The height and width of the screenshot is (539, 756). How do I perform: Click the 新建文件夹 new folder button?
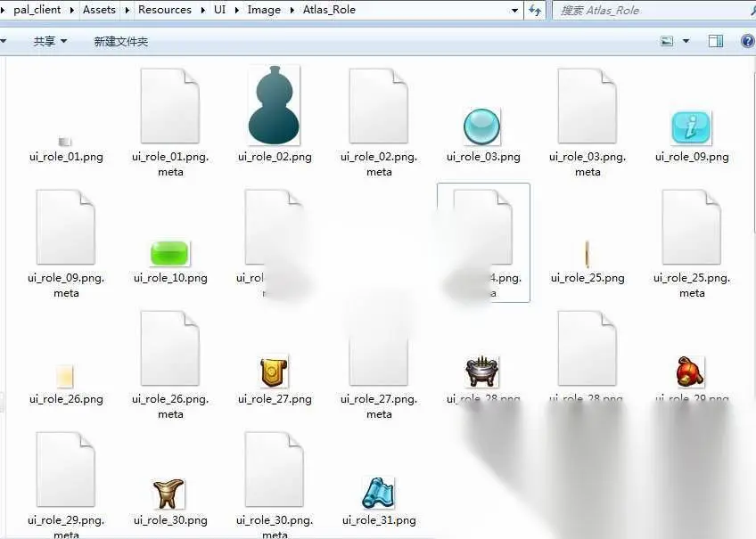[x=120, y=41]
